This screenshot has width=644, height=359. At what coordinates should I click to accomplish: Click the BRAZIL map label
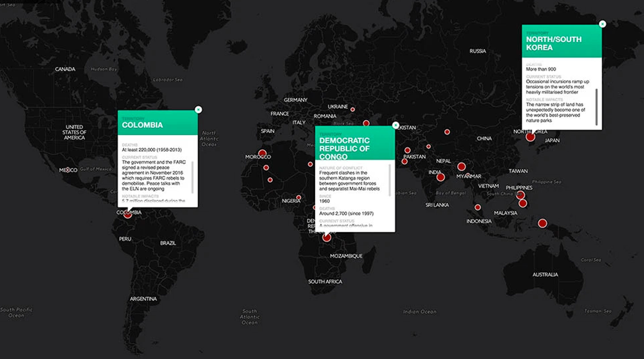(x=168, y=243)
